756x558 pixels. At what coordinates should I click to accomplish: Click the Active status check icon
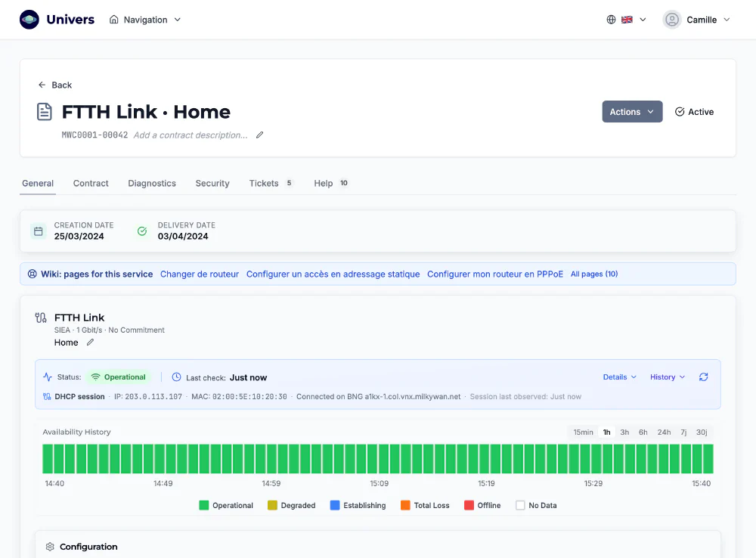680,111
